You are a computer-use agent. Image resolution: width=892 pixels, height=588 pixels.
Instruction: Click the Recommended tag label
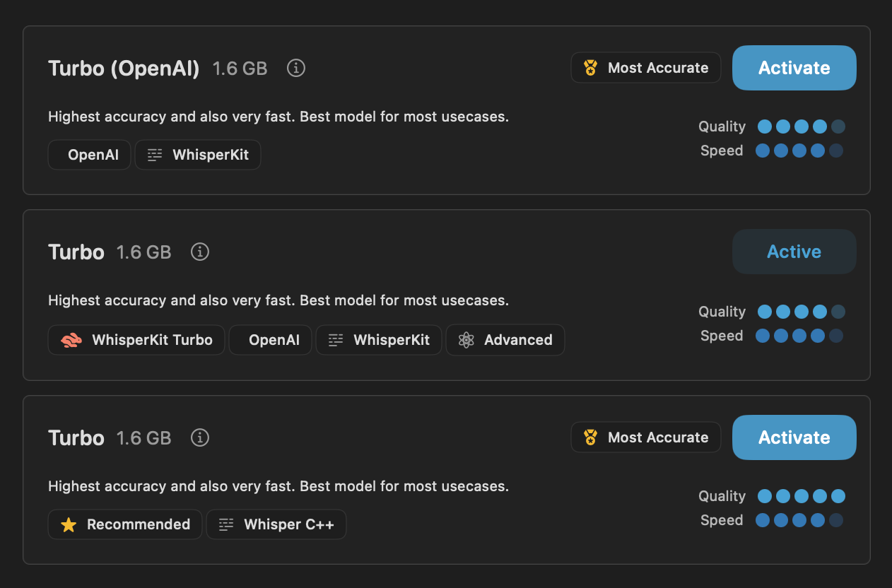pos(139,524)
